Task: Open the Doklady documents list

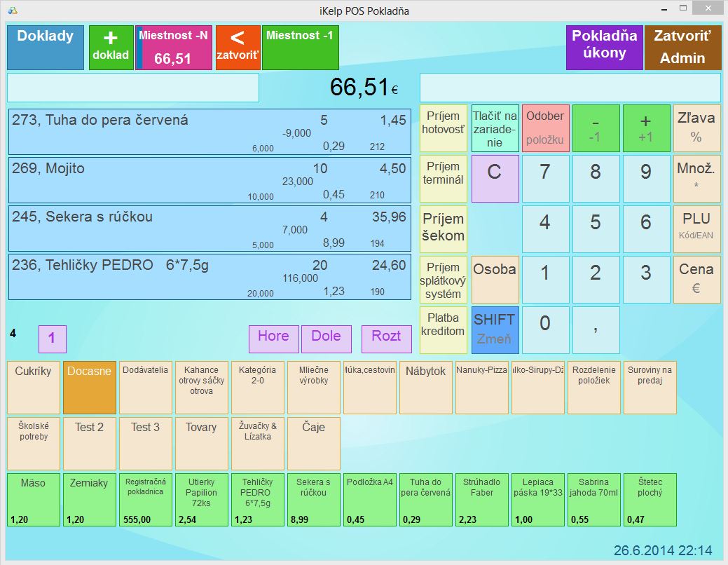Action: tap(46, 48)
